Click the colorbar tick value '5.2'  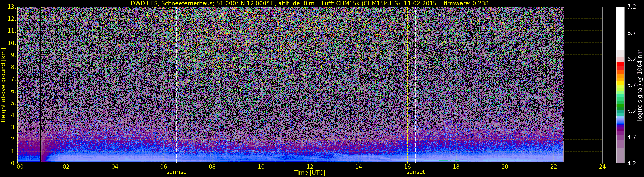632,111
